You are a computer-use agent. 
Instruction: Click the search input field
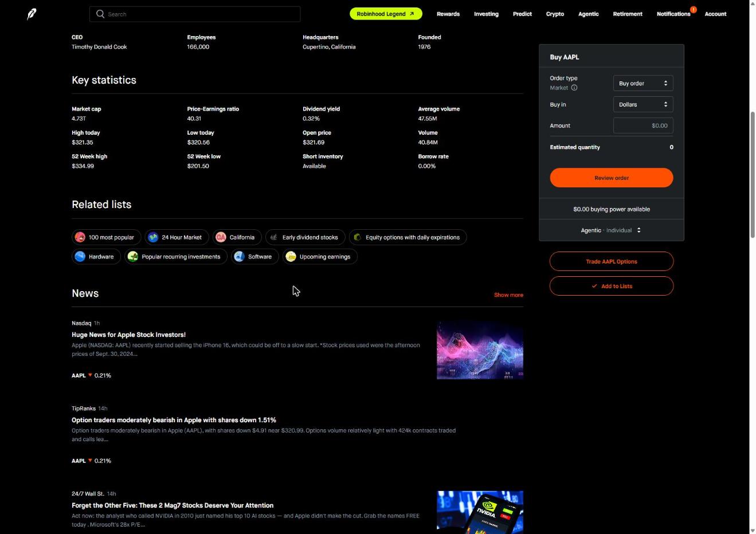[x=195, y=14]
